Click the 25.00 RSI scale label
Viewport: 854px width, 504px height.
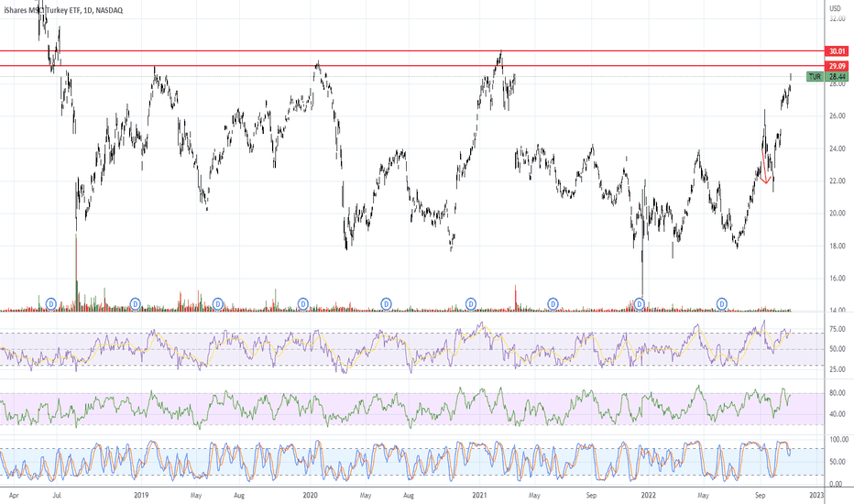pos(838,370)
